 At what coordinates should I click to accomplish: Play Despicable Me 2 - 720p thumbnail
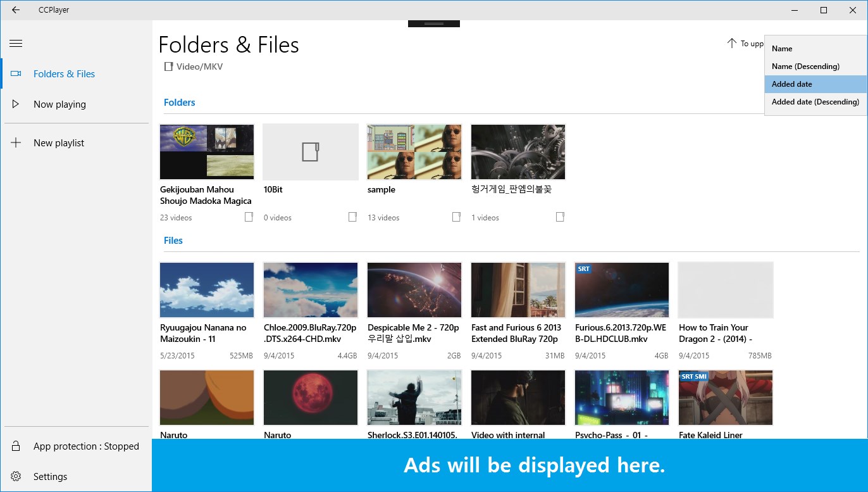click(414, 290)
